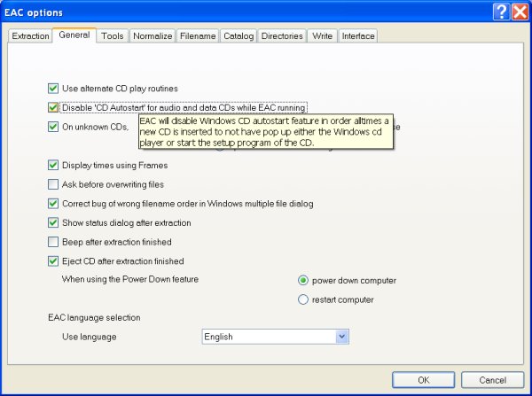
Task: Confirm settings with the OK button
Action: pos(423,380)
